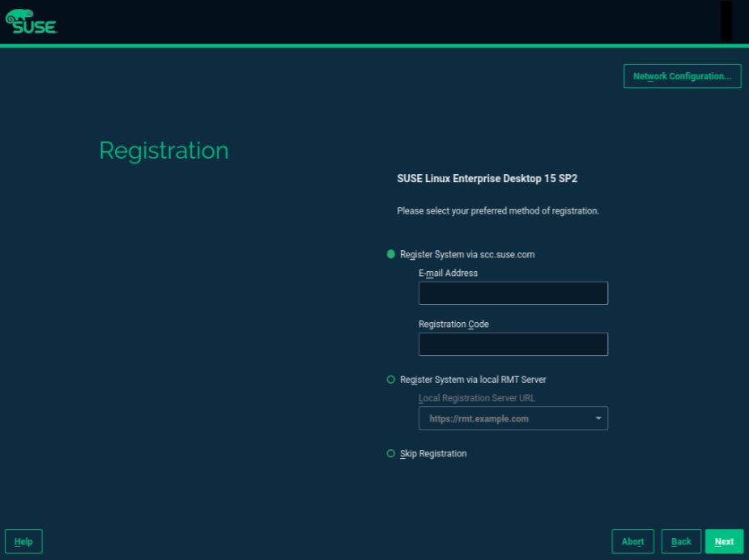Select Register System via scc.suse.com option
Image resolution: width=749 pixels, height=560 pixels.
[391, 254]
